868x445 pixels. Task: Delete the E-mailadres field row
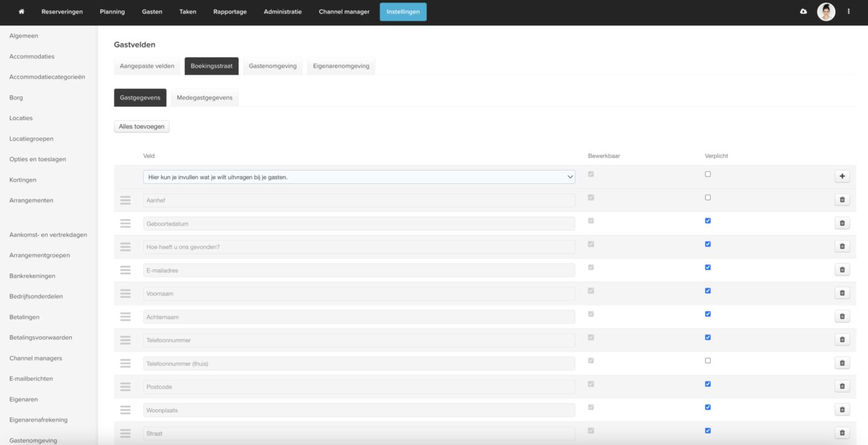841,270
